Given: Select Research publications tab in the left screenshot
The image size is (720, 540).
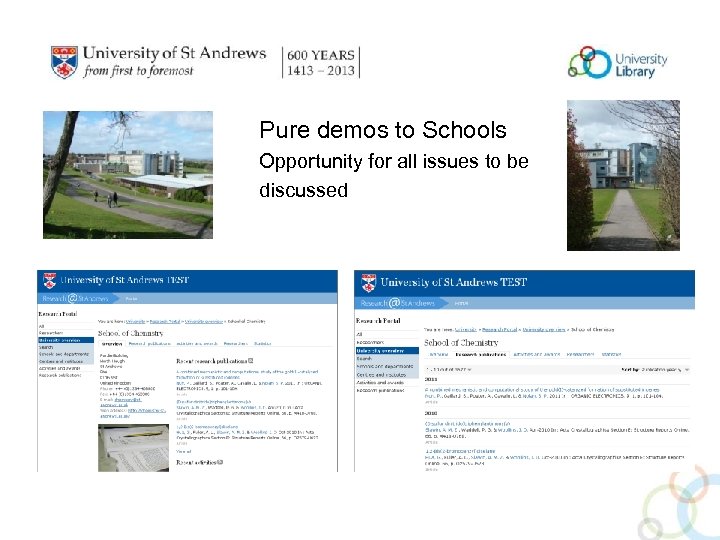Looking at the screenshot, I should 149,343.
